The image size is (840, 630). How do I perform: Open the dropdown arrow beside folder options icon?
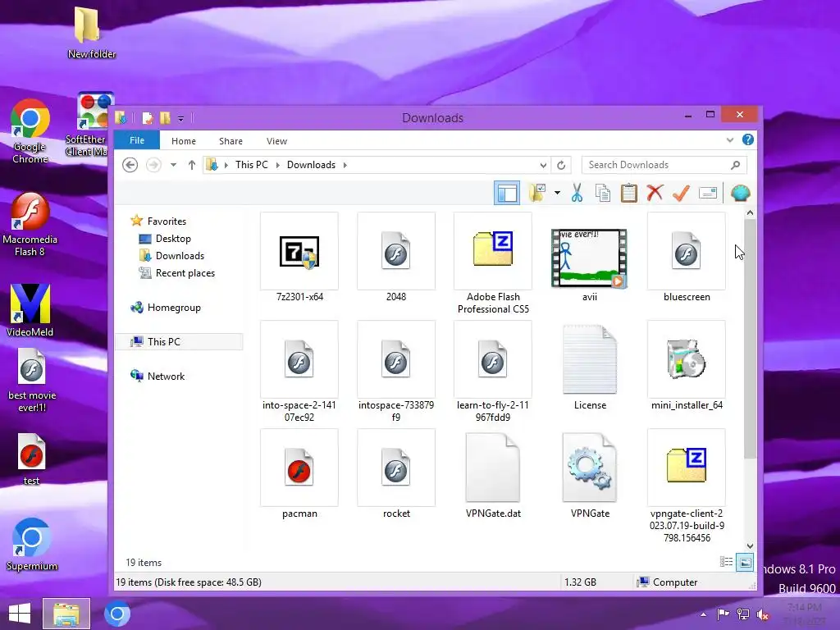coord(557,193)
